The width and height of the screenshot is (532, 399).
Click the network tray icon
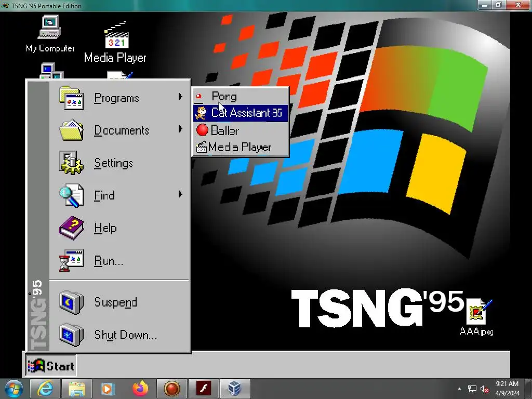(472, 389)
